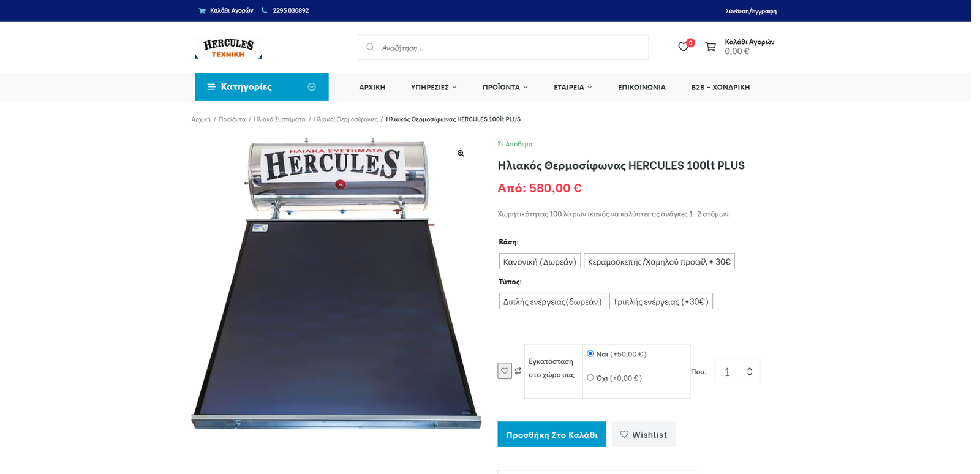Click the phone icon in top bar
Image resolution: width=980 pixels, height=474 pixels.
[265, 10]
